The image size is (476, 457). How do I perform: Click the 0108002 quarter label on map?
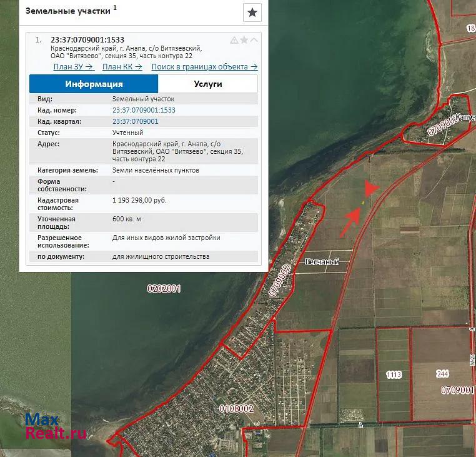coord(236,409)
